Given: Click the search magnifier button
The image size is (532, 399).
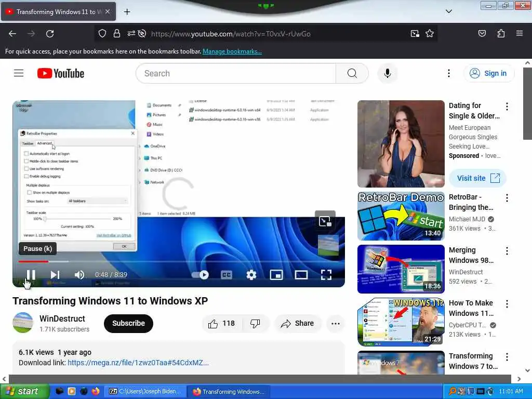Looking at the screenshot, I should tap(352, 73).
